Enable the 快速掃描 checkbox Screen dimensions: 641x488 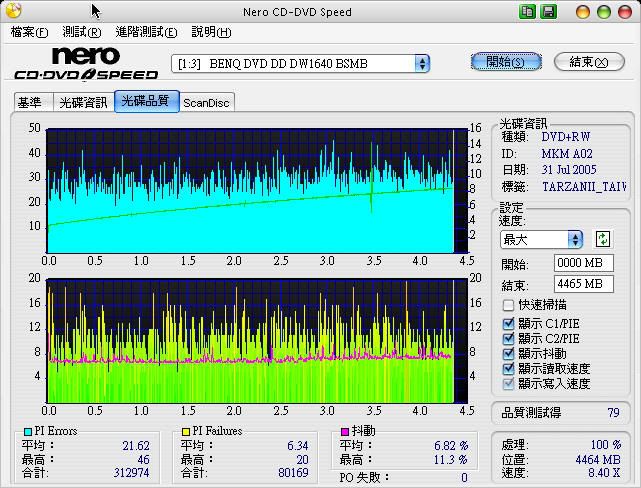coord(508,305)
